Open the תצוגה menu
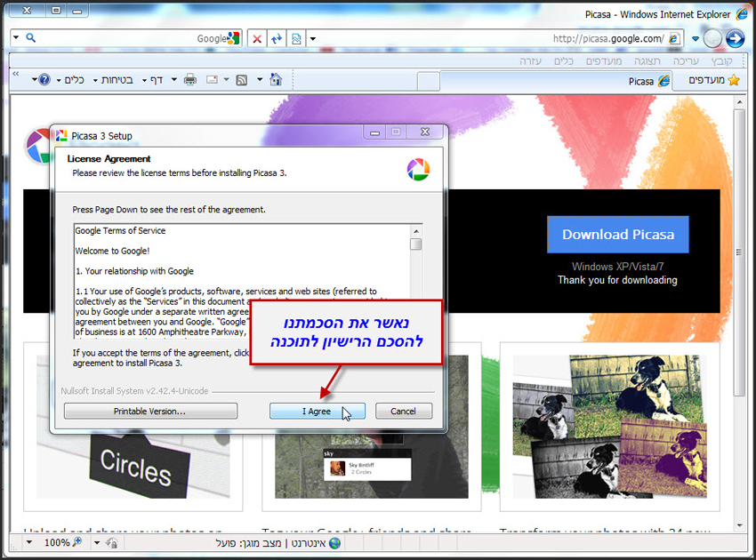756x560 pixels. (x=647, y=60)
